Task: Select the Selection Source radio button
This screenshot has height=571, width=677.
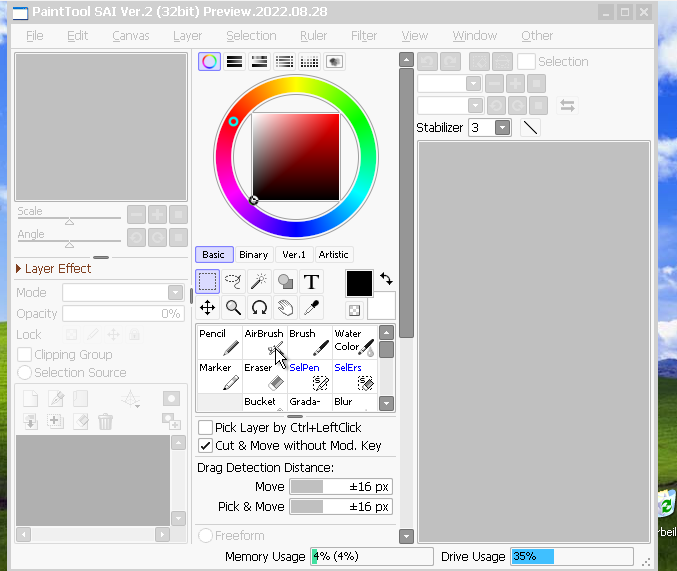Action: point(24,373)
